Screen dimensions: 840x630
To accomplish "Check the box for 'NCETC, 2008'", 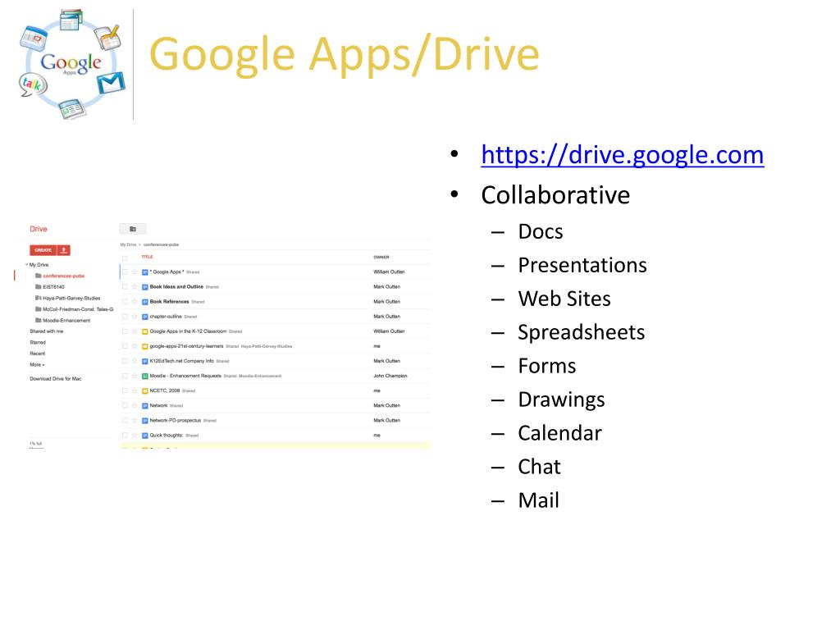I will tap(125, 391).
